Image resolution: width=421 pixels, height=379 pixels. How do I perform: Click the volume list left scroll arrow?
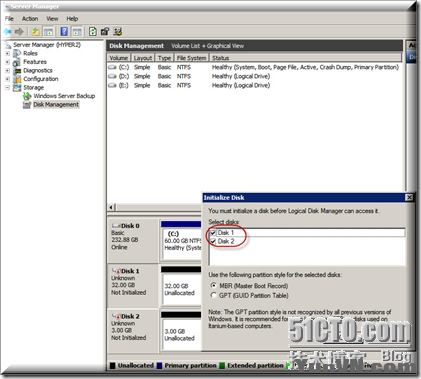coord(112,207)
